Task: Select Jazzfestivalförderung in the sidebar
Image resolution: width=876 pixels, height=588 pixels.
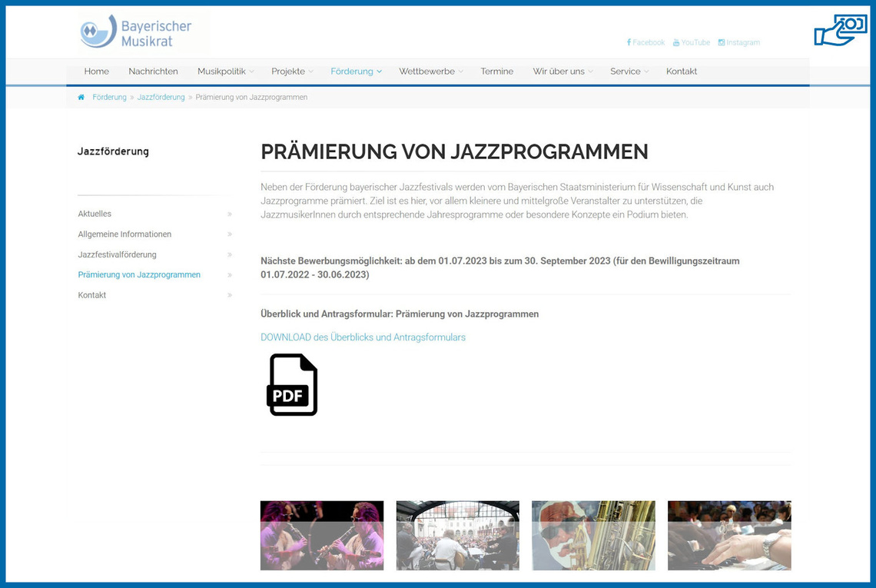Action: (117, 254)
